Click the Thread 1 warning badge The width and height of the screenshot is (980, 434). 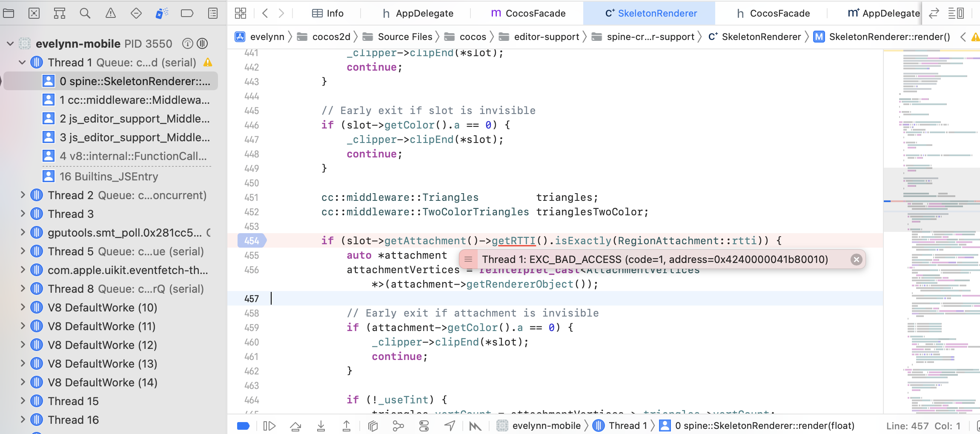[x=208, y=63]
